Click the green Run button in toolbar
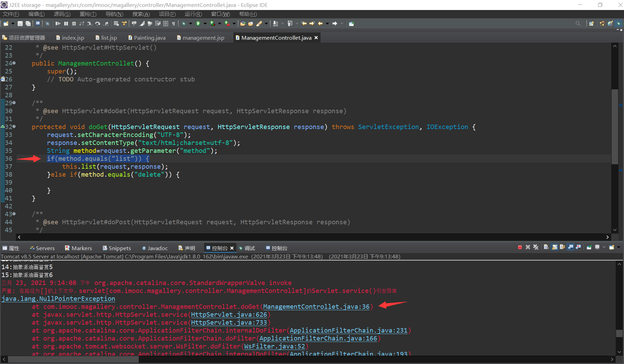This screenshot has height=364, width=624. pyautogui.click(x=198, y=23)
